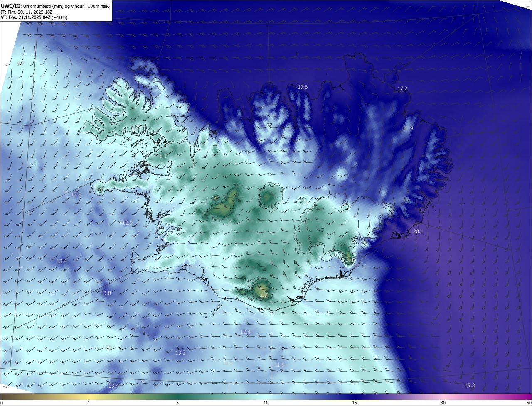Click the 13.4 value just above the color scale
Screen dimensions: 532x406
pos(113,386)
